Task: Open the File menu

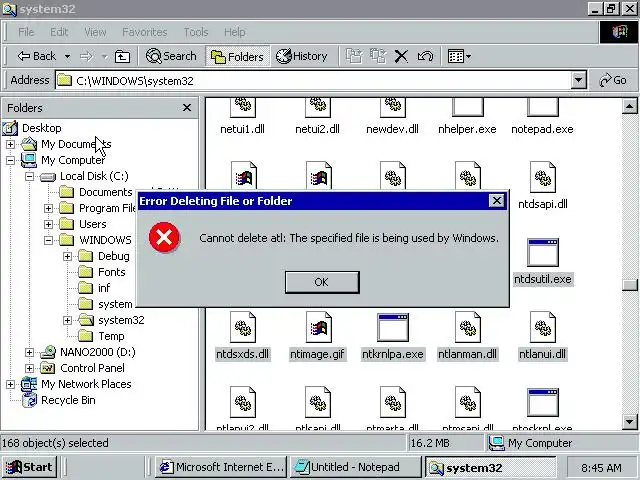Action: (26, 32)
